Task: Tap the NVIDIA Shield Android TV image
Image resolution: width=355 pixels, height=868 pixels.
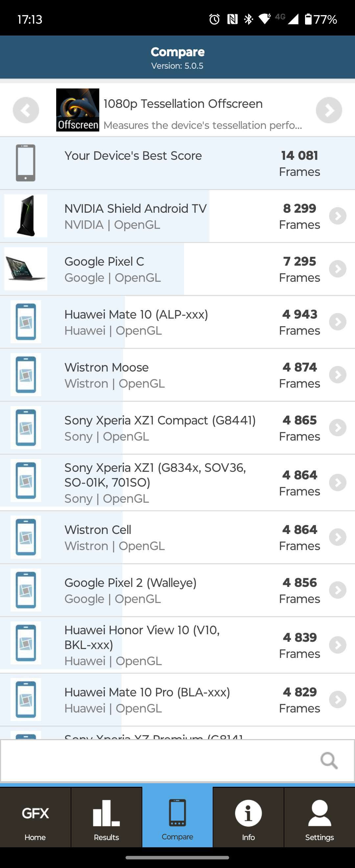Action: pos(26,216)
